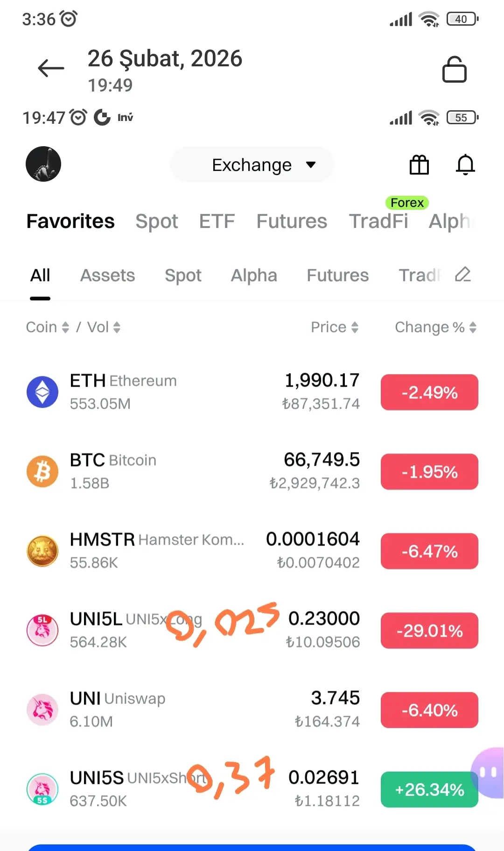Sort list by Price column

coord(335,327)
